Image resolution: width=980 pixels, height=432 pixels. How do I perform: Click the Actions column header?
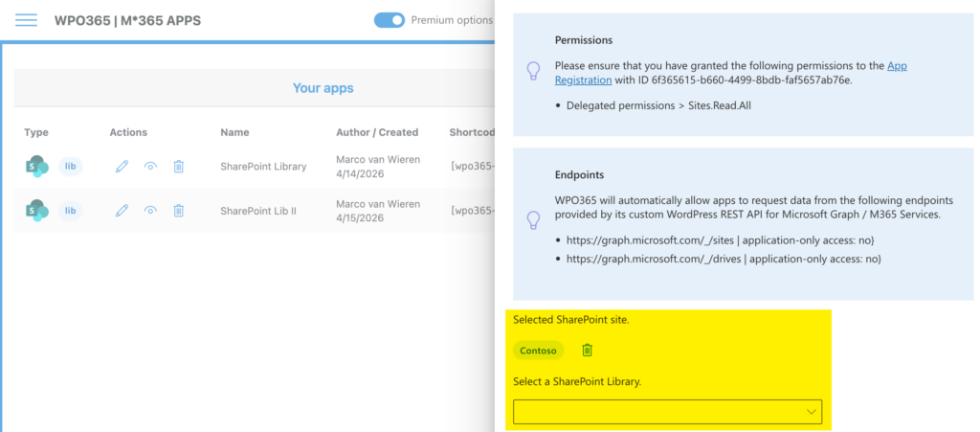[129, 132]
